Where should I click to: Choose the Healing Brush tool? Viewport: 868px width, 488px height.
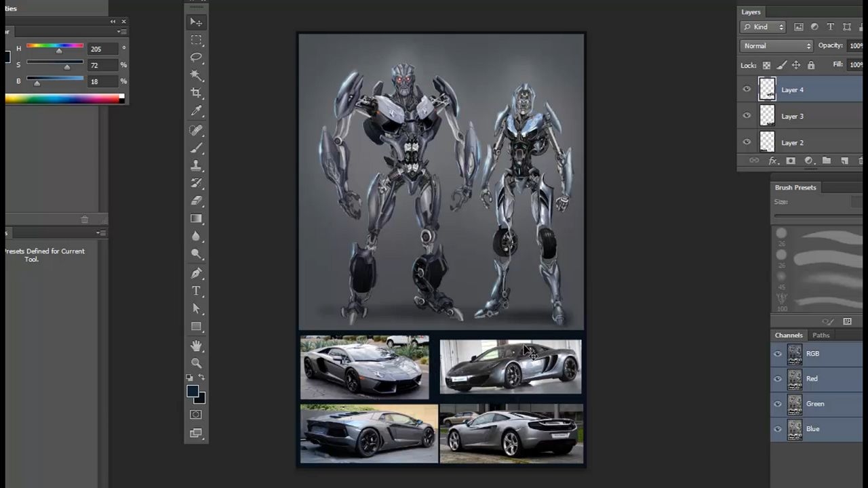point(196,130)
